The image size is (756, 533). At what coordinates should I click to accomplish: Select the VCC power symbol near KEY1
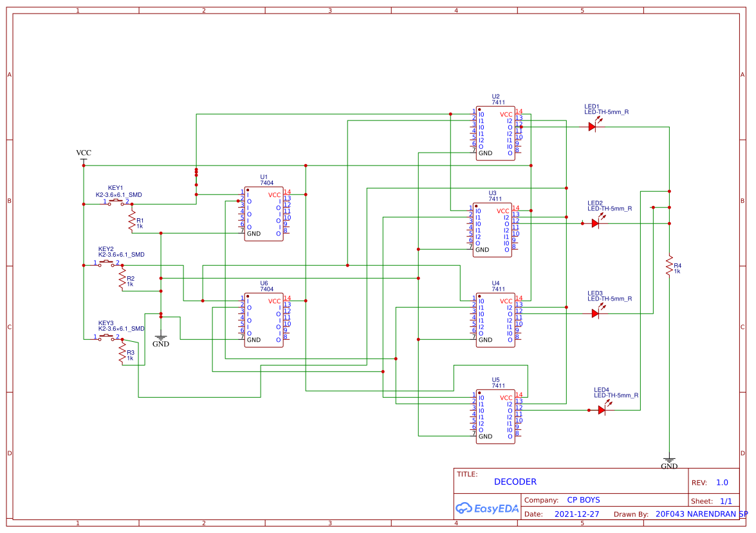pos(83,156)
